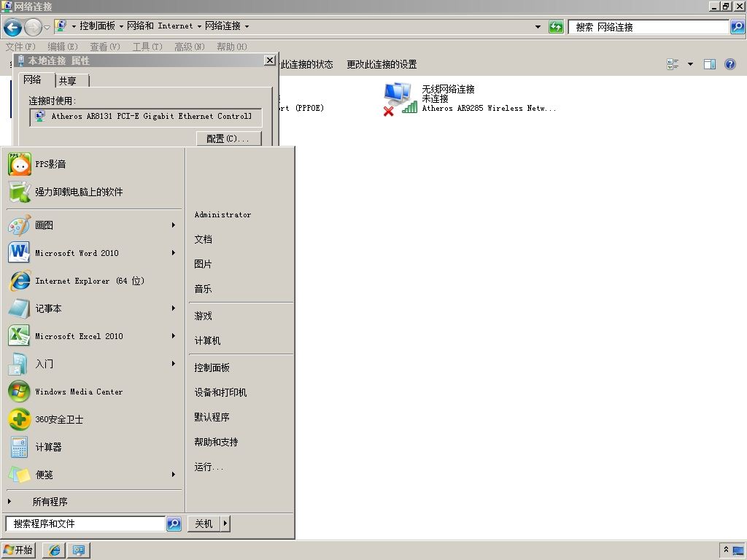Click the 搜索程序和文件 search field
The image size is (747, 560).
pos(86,524)
